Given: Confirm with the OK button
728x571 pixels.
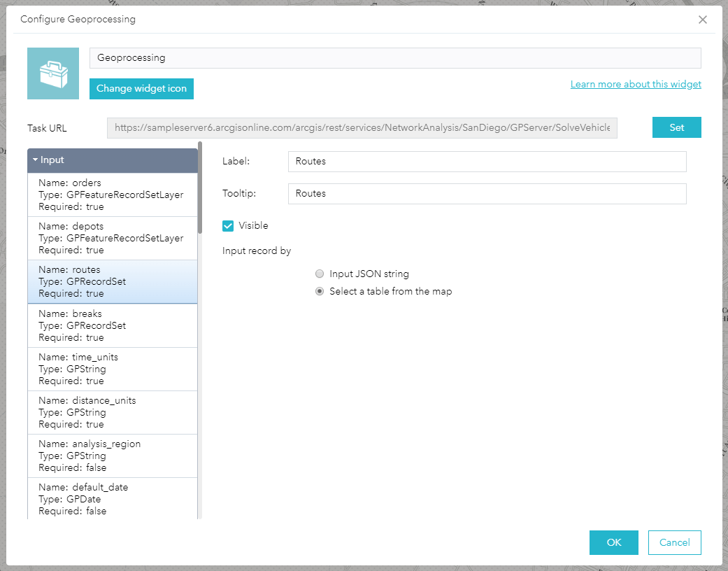Looking at the screenshot, I should click(x=614, y=542).
